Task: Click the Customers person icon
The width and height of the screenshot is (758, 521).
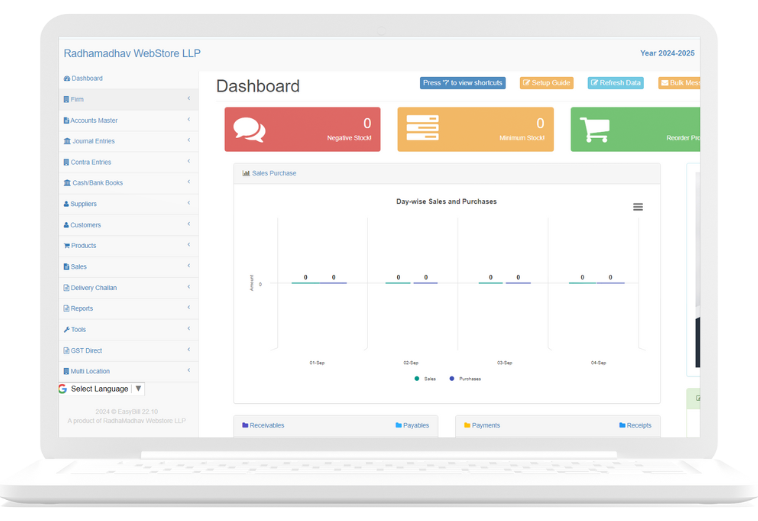Action: (x=66, y=225)
